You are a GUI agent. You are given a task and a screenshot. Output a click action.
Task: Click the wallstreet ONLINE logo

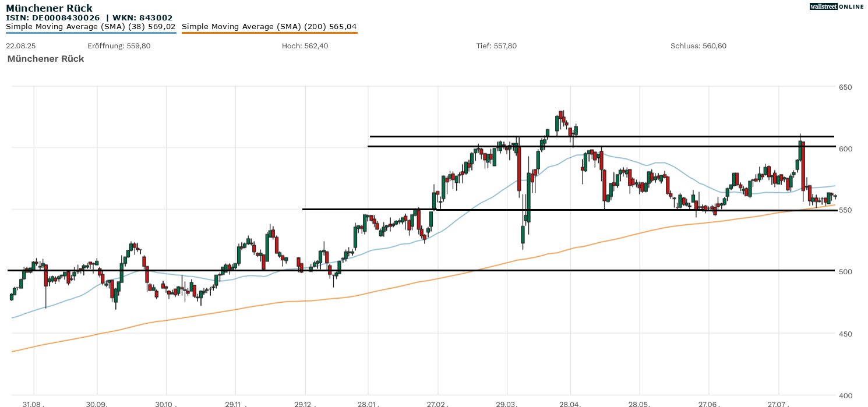coord(837,6)
